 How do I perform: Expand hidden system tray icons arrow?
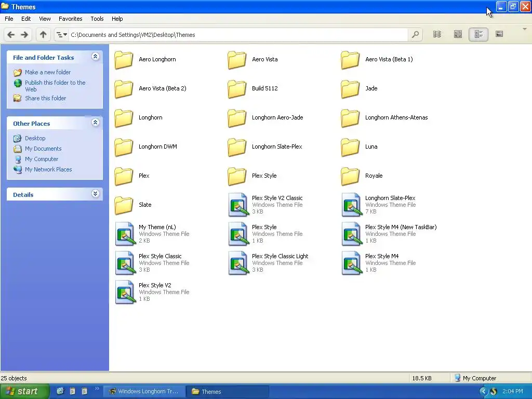coord(483,392)
